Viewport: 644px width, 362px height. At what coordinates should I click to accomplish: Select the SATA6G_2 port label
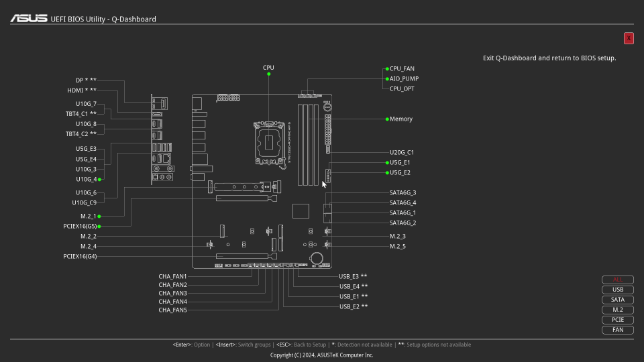coord(402,223)
